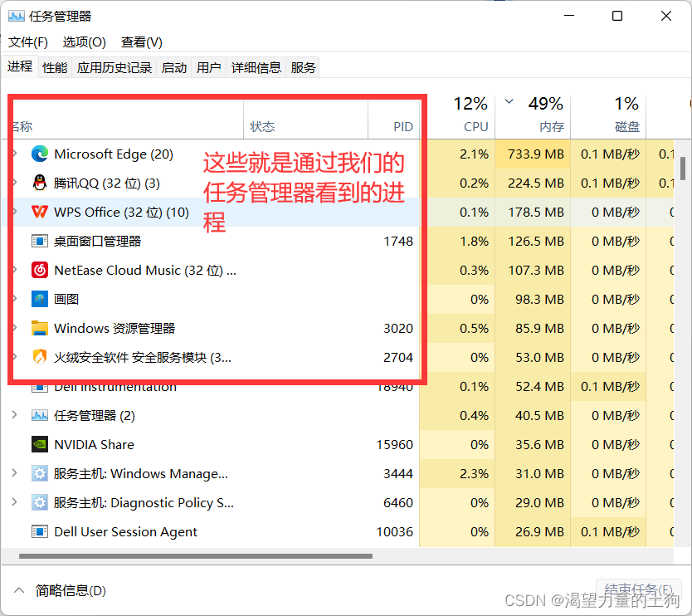Viewport: 692px width, 616px height.
Task: Select the WPS Office process row
Action: click(x=124, y=212)
